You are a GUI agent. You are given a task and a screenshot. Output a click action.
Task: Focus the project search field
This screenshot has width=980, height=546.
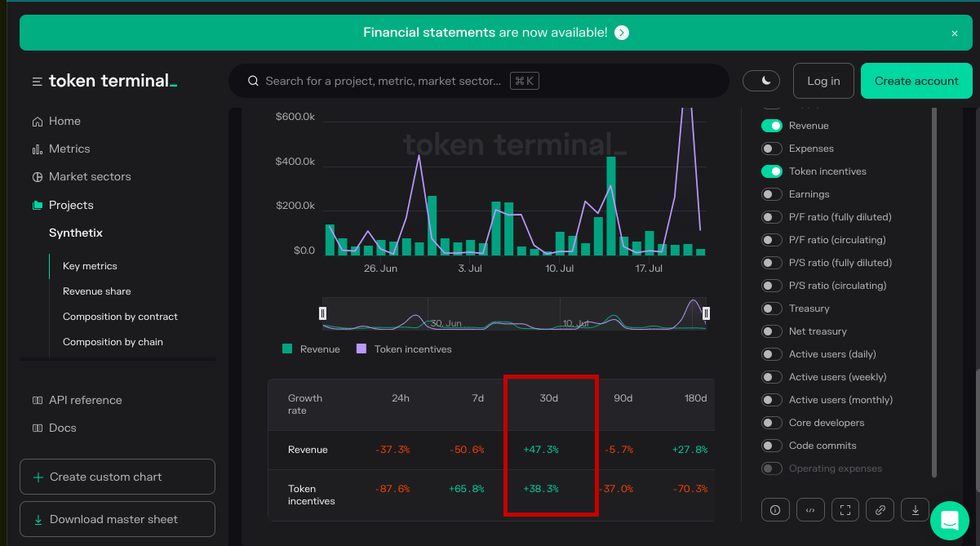479,81
